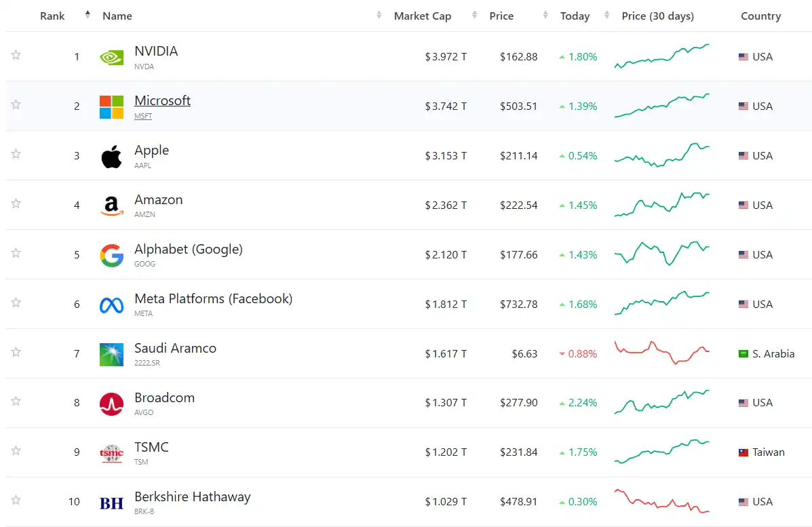The image size is (812, 527).
Task: Click the S. Arabia country label
Action: [x=773, y=354]
